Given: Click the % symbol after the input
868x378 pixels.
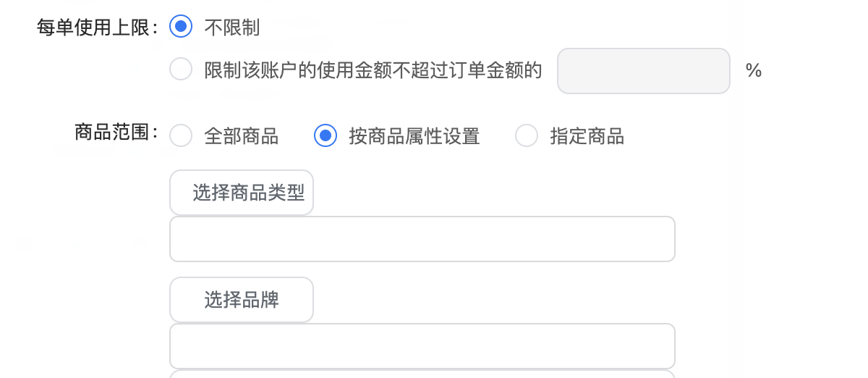Looking at the screenshot, I should [x=754, y=71].
